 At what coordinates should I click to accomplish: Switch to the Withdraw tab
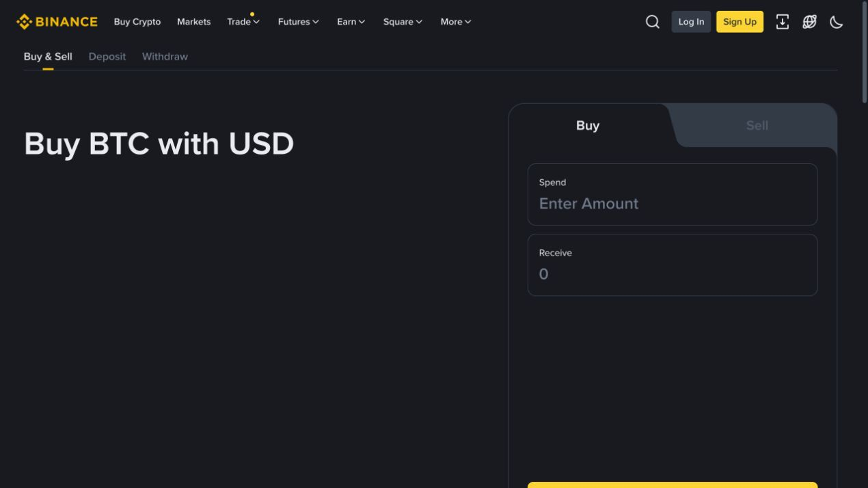165,57
